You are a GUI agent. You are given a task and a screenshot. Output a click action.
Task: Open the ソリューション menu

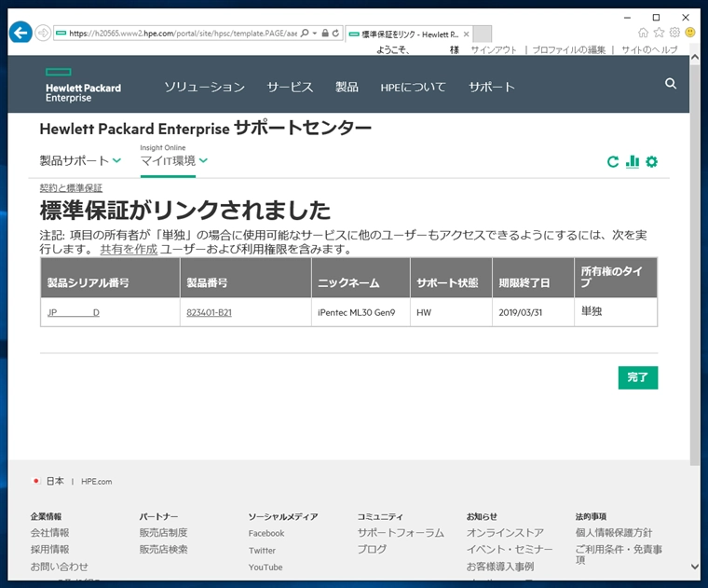(205, 87)
